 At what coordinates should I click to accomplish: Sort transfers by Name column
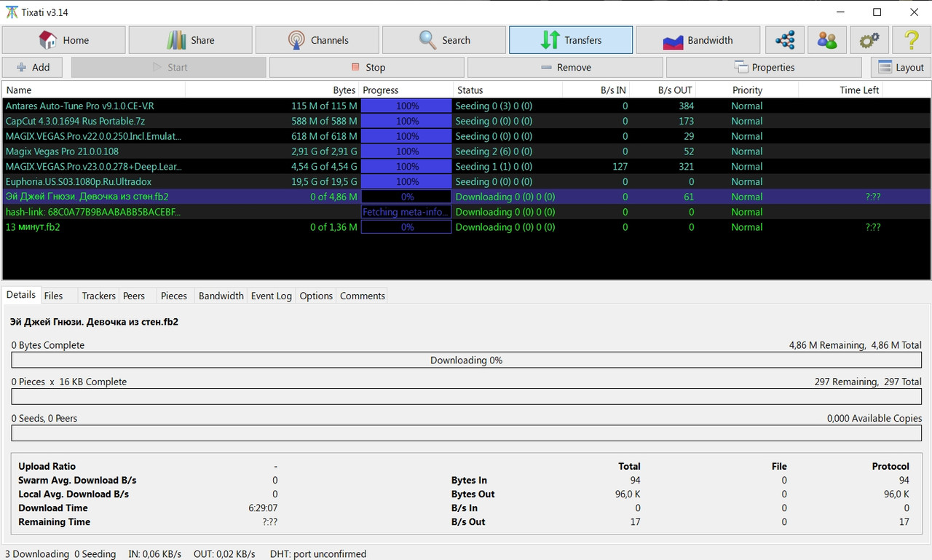94,90
